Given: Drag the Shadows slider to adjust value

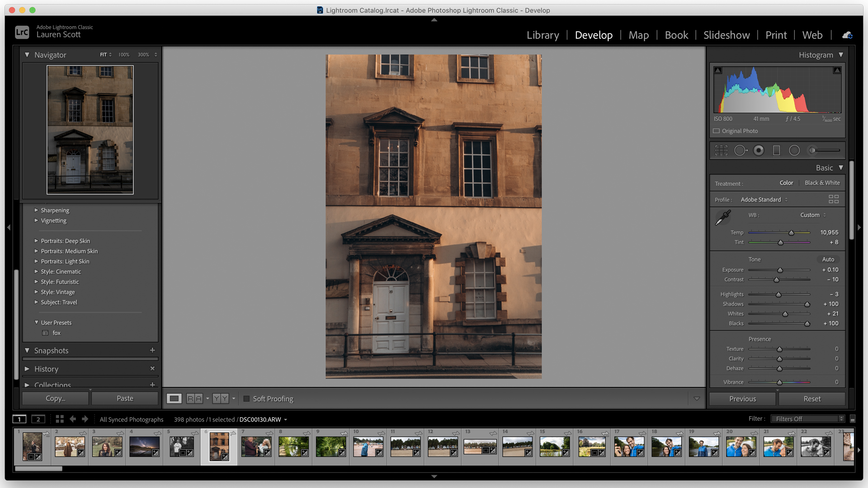Looking at the screenshot, I should click(x=807, y=304).
